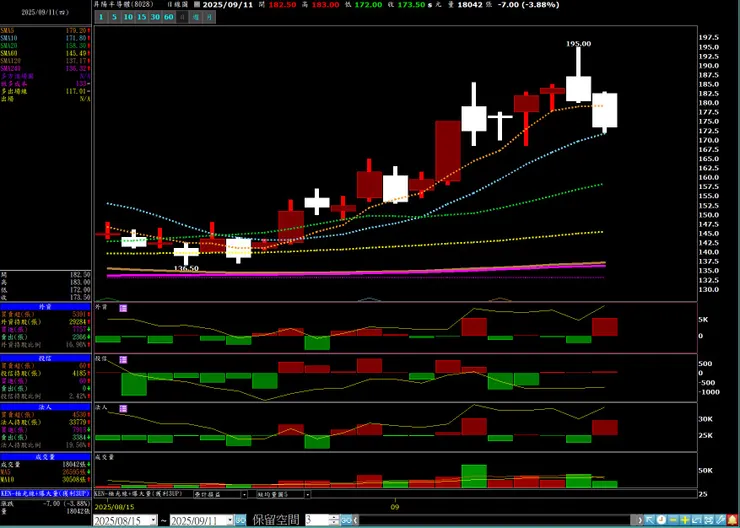Viewport: 740px width, 528px height.
Task: Select the 15-minute timeframe tab
Action: pyautogui.click(x=142, y=17)
